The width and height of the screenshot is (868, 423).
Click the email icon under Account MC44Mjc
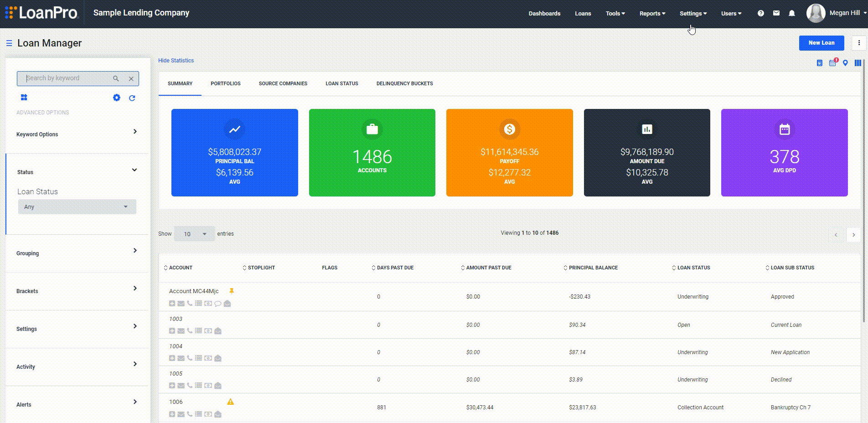[x=181, y=304]
